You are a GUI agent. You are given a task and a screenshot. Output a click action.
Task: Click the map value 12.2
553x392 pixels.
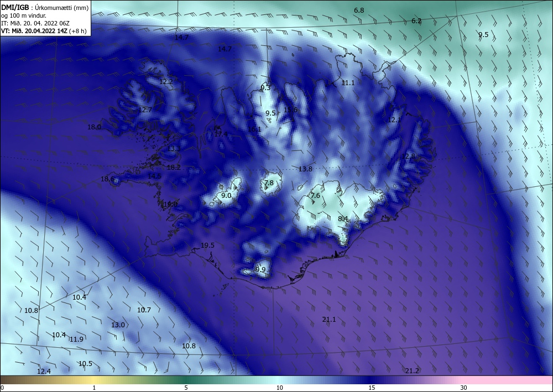[166, 82]
